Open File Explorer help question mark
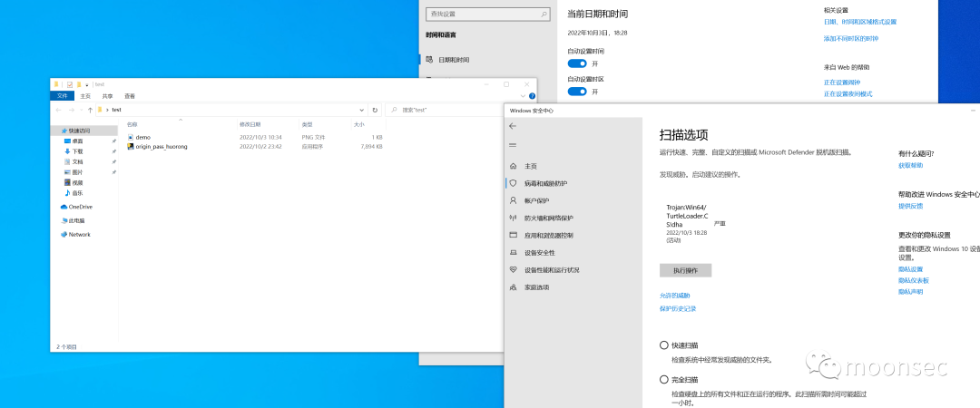Viewport: 980px width, 408px height. click(533, 96)
